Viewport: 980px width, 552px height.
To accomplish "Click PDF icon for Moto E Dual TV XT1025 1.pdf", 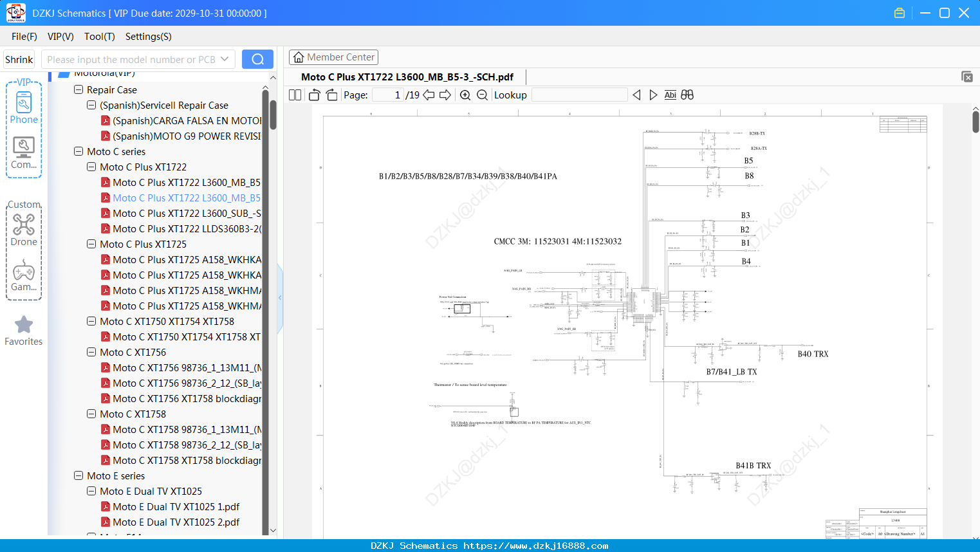I will (106, 507).
